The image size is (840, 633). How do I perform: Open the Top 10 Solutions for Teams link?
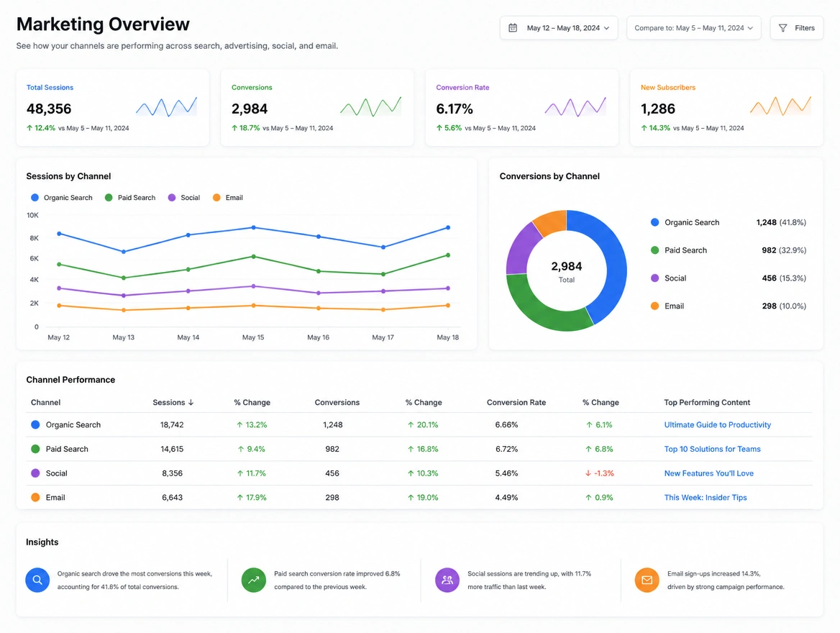[712, 449]
